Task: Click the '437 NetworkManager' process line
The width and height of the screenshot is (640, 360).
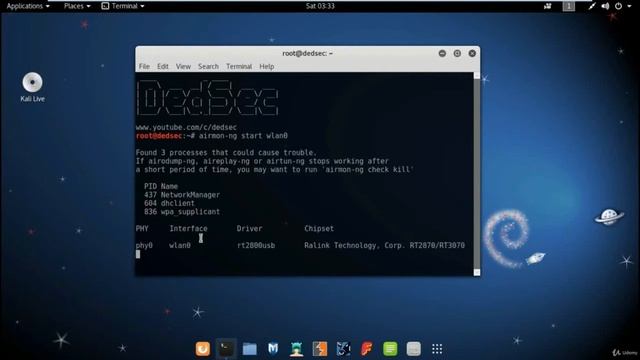Action: pyautogui.click(x=182, y=195)
